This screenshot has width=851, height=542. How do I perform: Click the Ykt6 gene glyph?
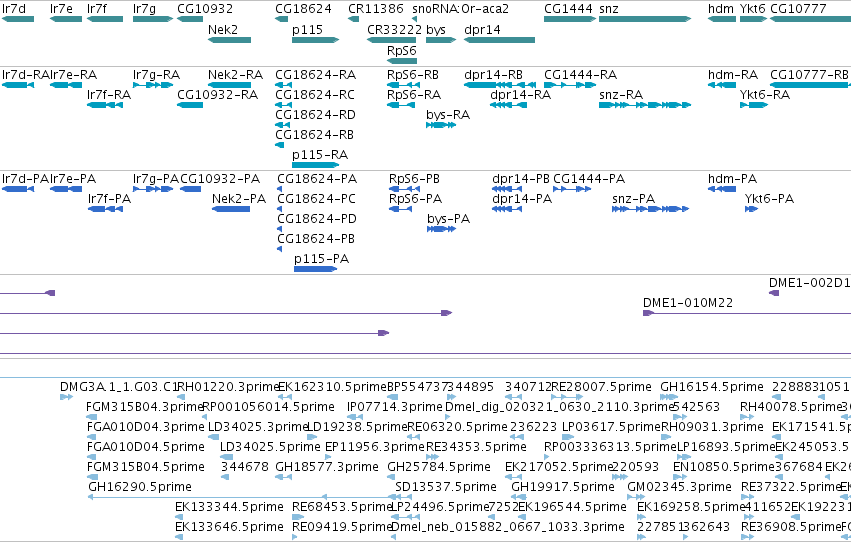(x=753, y=19)
